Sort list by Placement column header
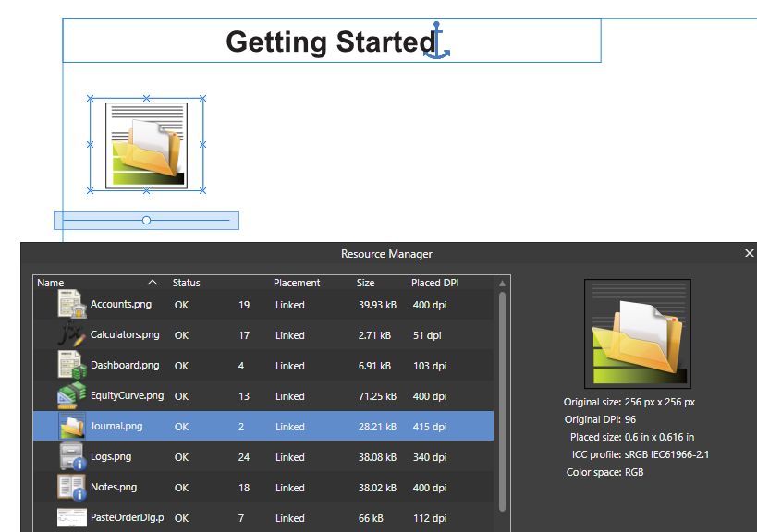The image size is (757, 532). tap(297, 283)
